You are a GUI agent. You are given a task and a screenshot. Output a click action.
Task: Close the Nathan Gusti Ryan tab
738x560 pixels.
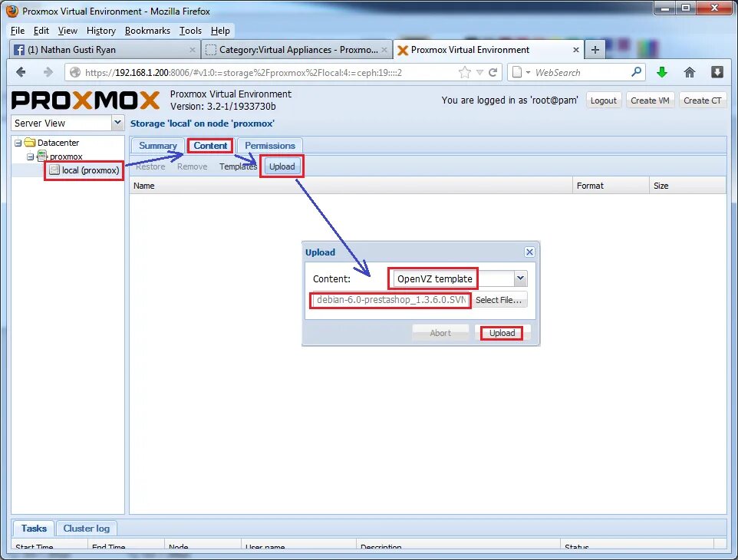(192, 49)
